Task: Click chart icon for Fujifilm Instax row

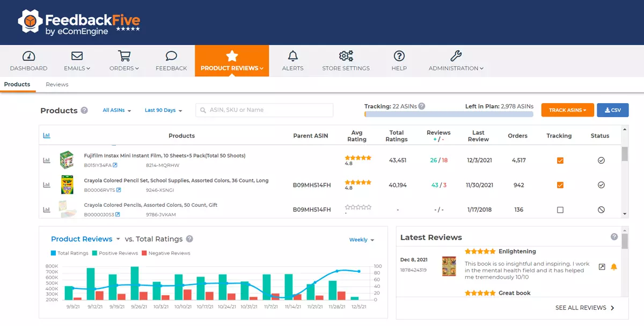Action: click(x=47, y=161)
